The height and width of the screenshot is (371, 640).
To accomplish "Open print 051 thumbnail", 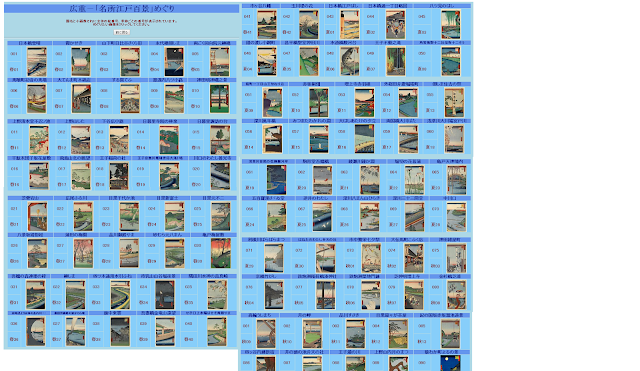I will coord(273,103).
